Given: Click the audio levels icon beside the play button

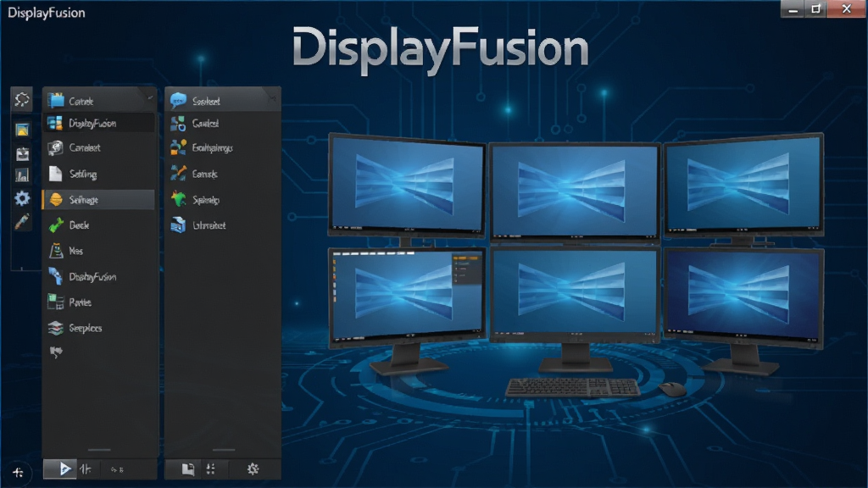Looking at the screenshot, I should point(86,469).
